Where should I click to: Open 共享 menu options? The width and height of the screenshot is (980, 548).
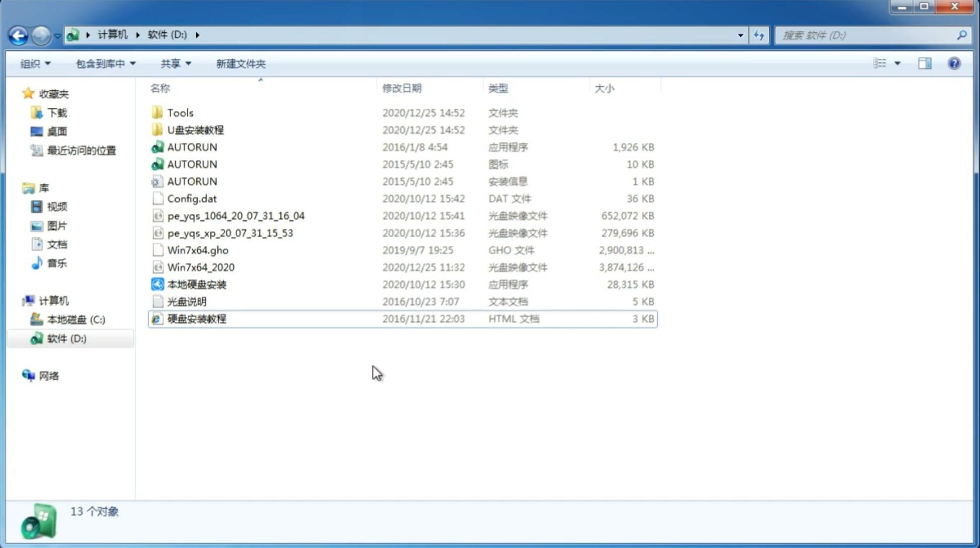click(175, 63)
